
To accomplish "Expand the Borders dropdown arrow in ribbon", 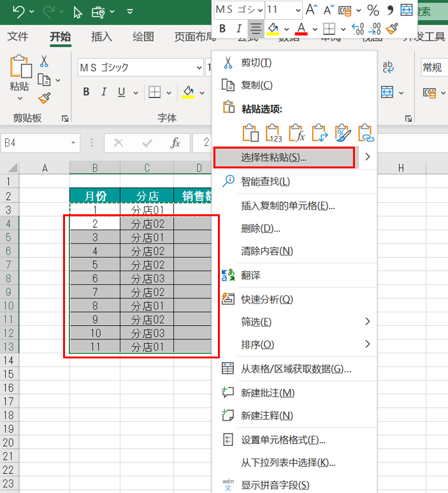I will (169, 93).
